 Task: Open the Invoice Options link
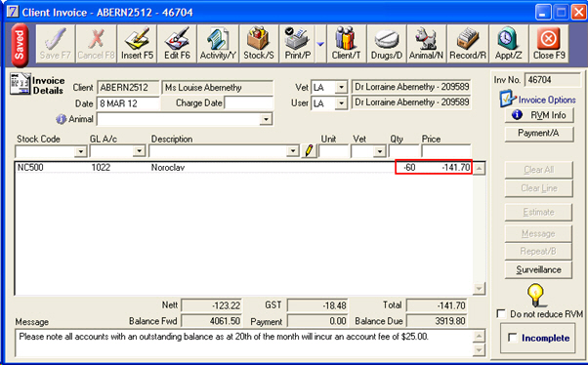click(x=547, y=100)
